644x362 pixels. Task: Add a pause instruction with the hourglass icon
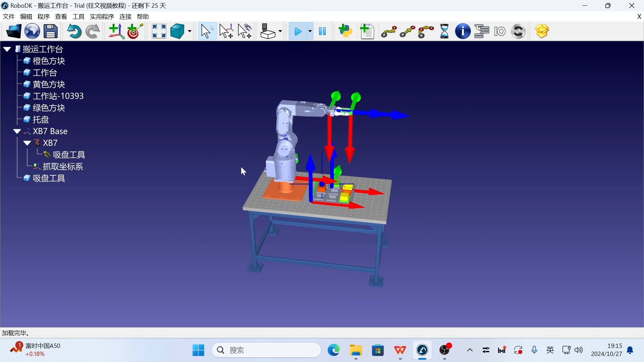[444, 32]
